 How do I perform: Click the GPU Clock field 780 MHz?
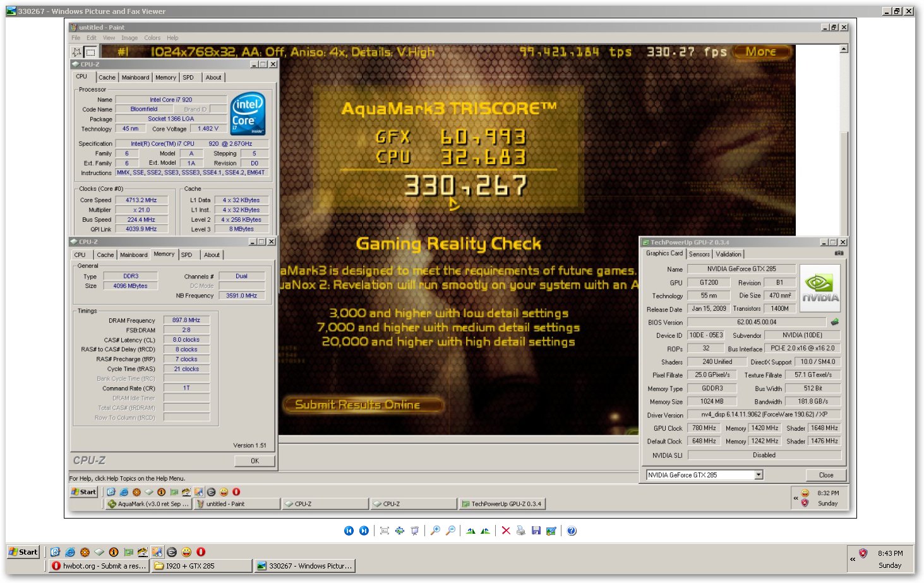pos(704,428)
